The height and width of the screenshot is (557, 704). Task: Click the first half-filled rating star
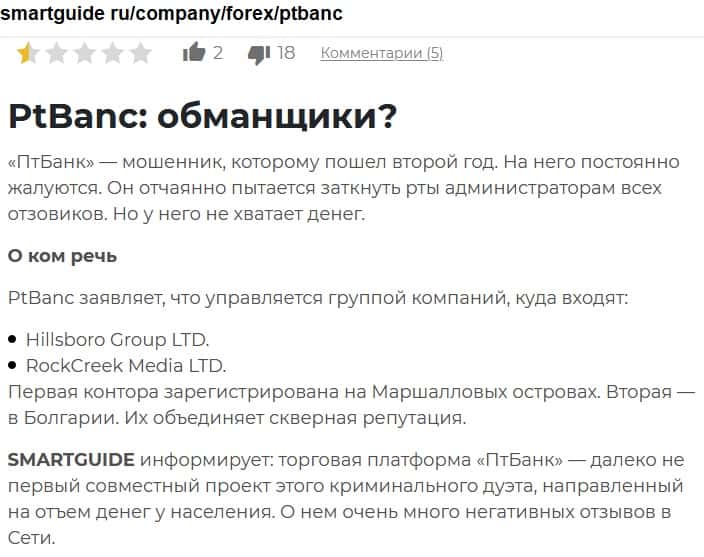click(x=27, y=53)
